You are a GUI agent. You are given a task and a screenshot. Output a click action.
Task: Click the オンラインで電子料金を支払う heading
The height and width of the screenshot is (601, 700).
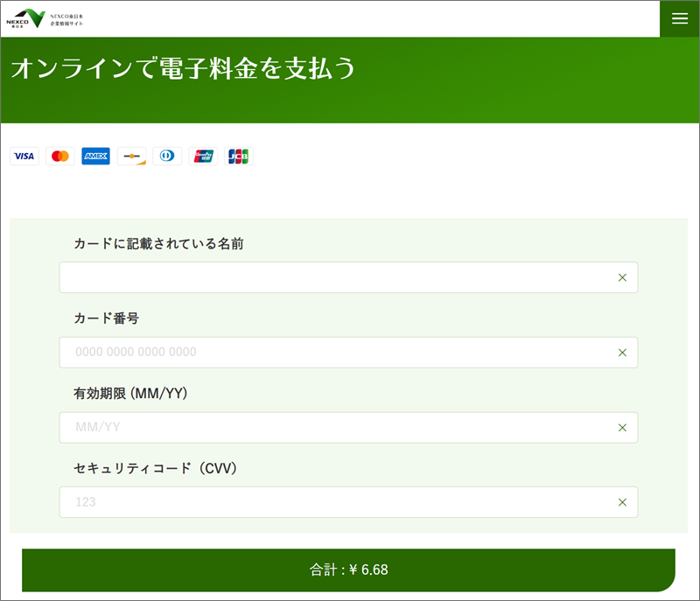184,69
